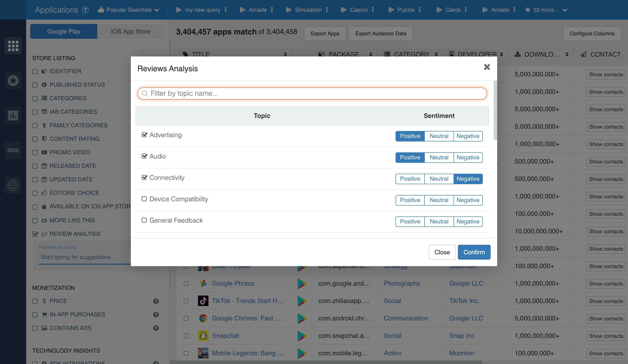
Task: Click the help icon next to PRICE
Action: point(156,301)
